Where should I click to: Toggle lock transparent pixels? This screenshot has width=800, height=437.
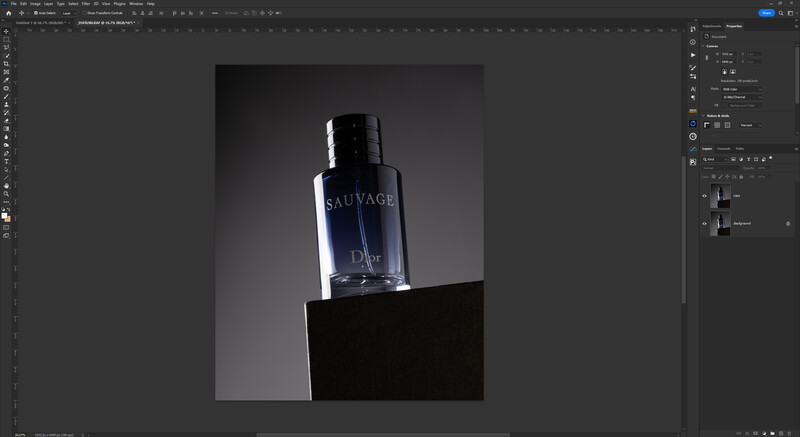click(713, 177)
